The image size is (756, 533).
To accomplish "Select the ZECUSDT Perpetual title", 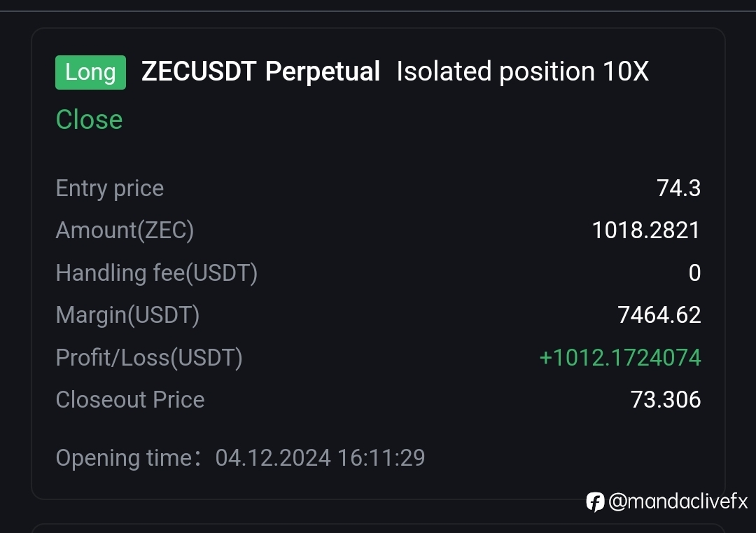I will pos(261,71).
